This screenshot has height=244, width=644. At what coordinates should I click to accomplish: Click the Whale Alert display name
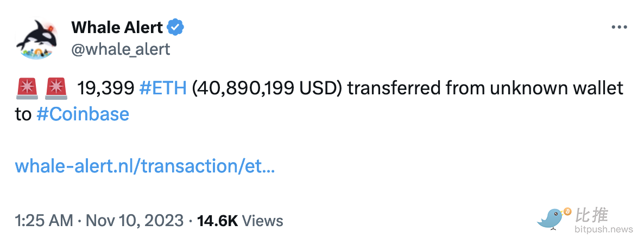117,27
